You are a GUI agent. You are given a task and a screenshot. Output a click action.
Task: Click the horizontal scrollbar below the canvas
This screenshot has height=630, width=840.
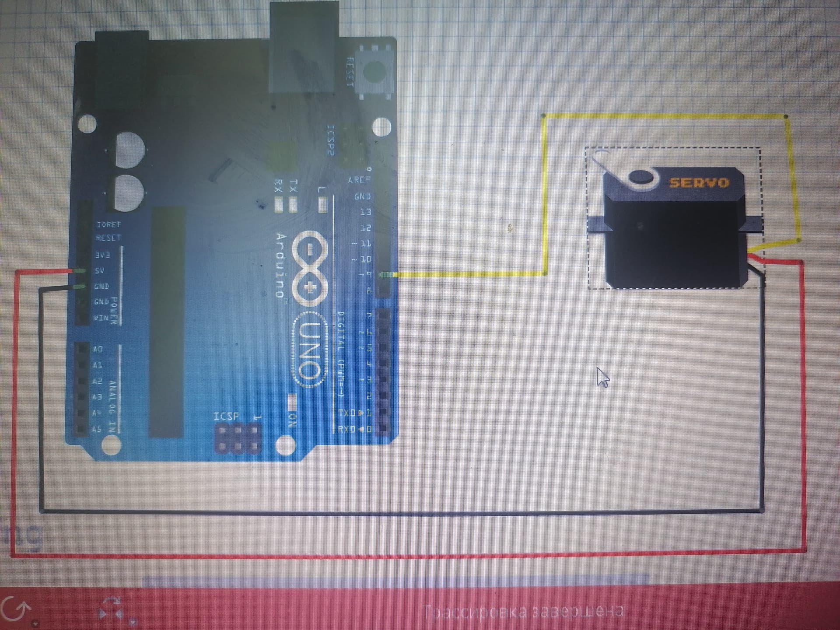pos(395,581)
